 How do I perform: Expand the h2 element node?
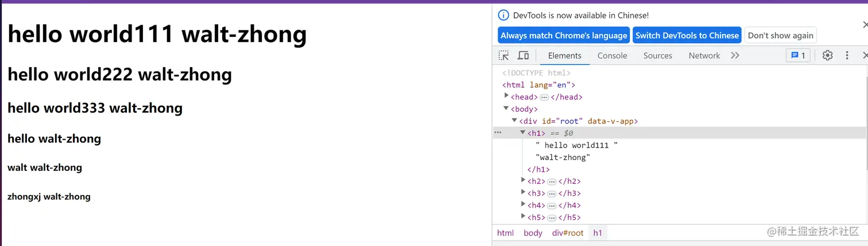click(x=523, y=180)
